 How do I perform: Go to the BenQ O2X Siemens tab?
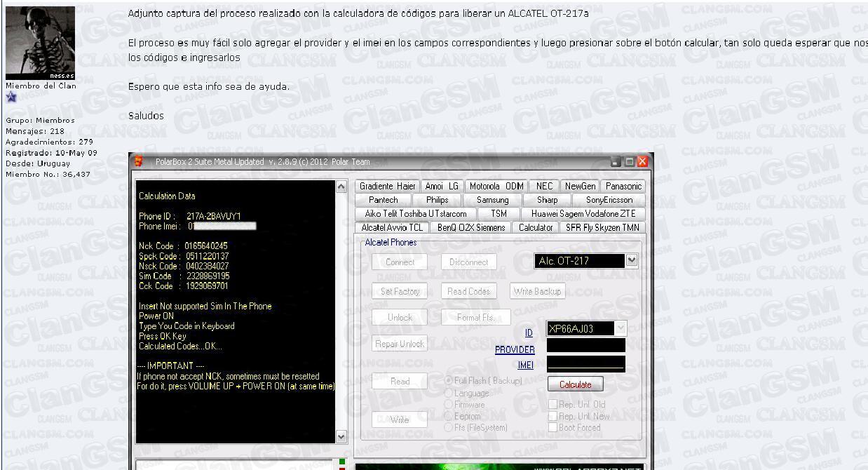point(471,227)
